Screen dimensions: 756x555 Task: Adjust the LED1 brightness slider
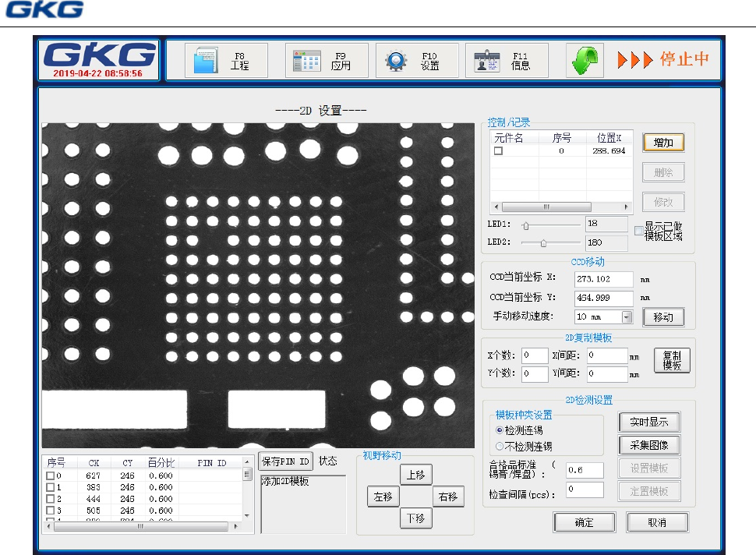click(525, 225)
